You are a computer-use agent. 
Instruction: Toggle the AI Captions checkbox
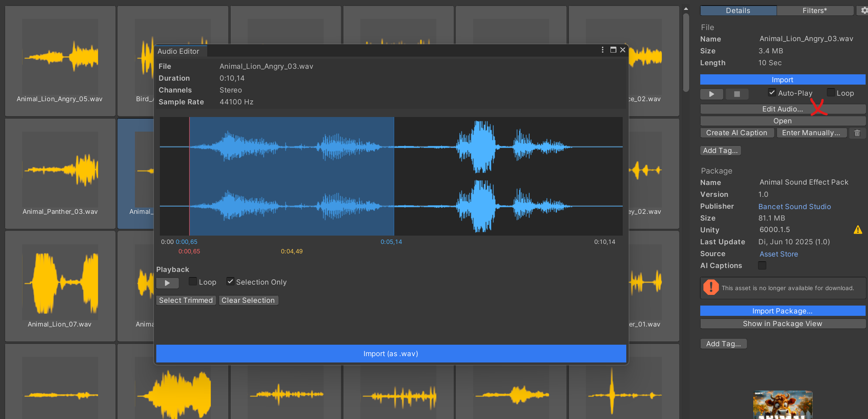[x=762, y=265]
